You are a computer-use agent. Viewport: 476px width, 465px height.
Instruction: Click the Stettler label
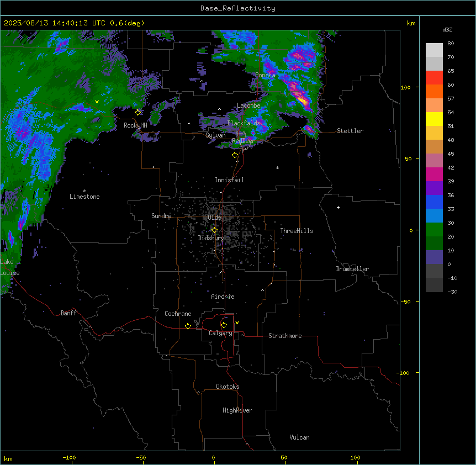coord(350,131)
